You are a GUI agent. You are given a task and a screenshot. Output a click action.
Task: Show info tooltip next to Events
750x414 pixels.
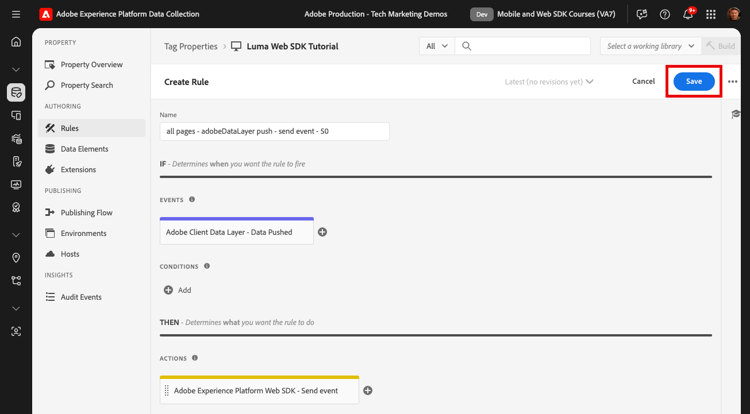(x=192, y=200)
